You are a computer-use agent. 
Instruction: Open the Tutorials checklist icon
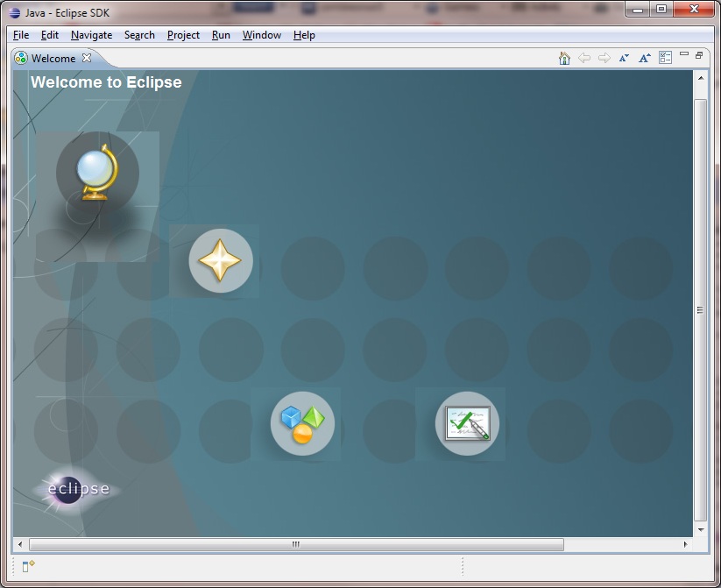(467, 424)
